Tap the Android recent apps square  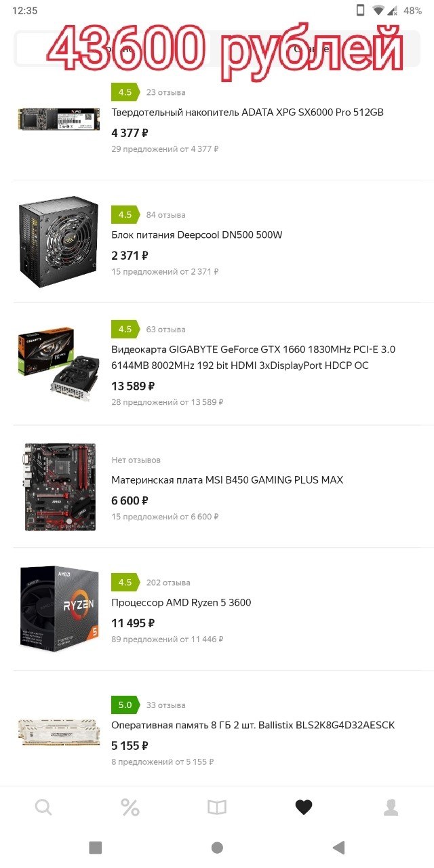click(96, 847)
